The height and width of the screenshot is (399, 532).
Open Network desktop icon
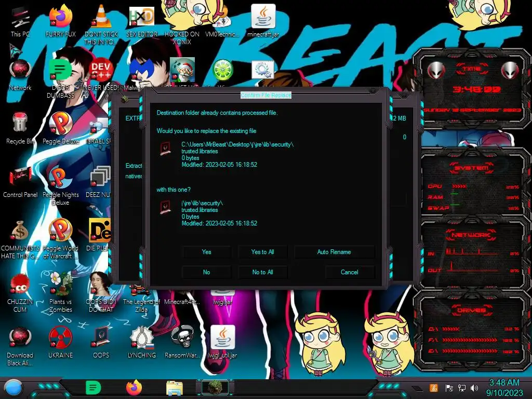click(20, 75)
